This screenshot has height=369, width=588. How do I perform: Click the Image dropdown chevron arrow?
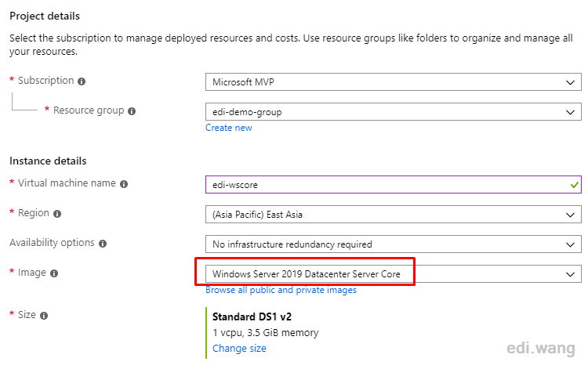[571, 275]
